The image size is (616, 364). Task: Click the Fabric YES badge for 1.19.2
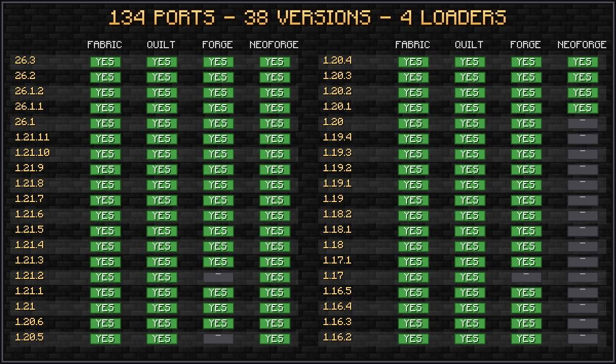[x=413, y=170]
